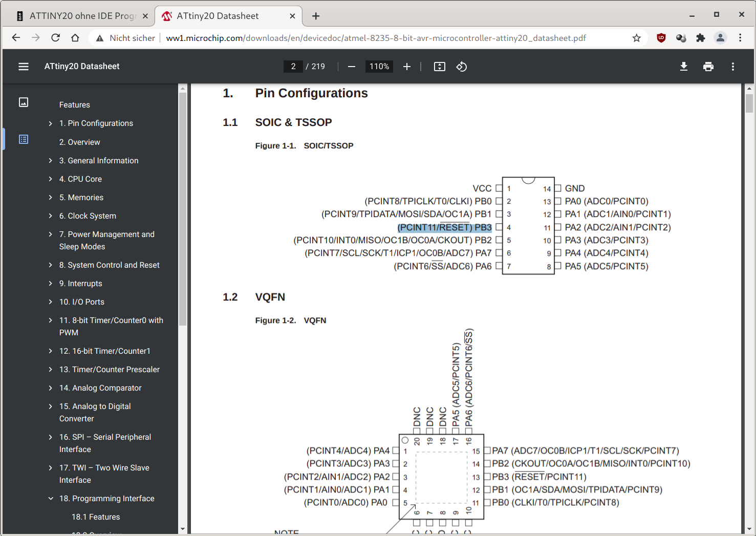756x536 pixels.
Task: Expand 6. Clock System outline entry
Action: (x=50, y=216)
